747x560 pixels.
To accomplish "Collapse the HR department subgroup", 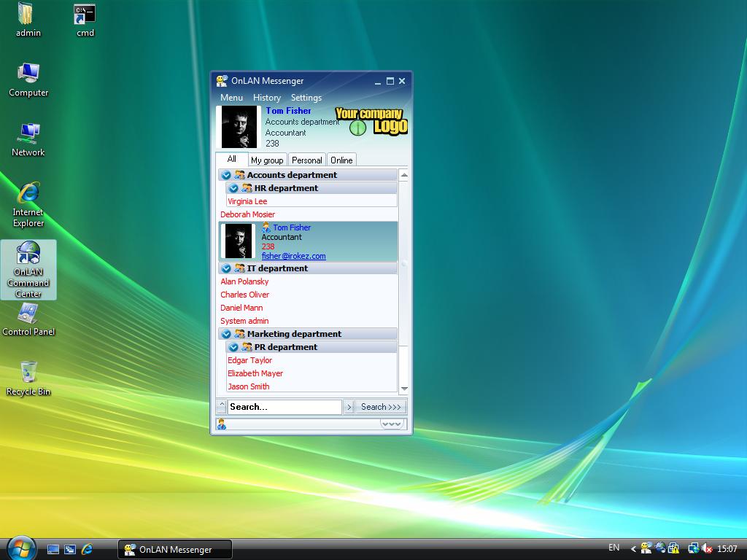I will pyautogui.click(x=233, y=188).
